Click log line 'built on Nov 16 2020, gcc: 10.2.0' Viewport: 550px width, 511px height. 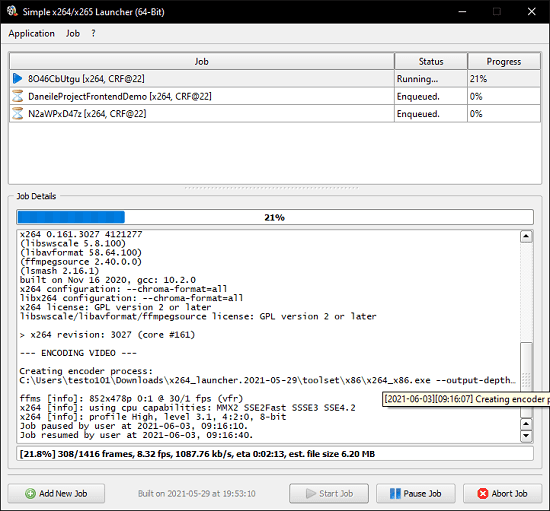pos(108,280)
